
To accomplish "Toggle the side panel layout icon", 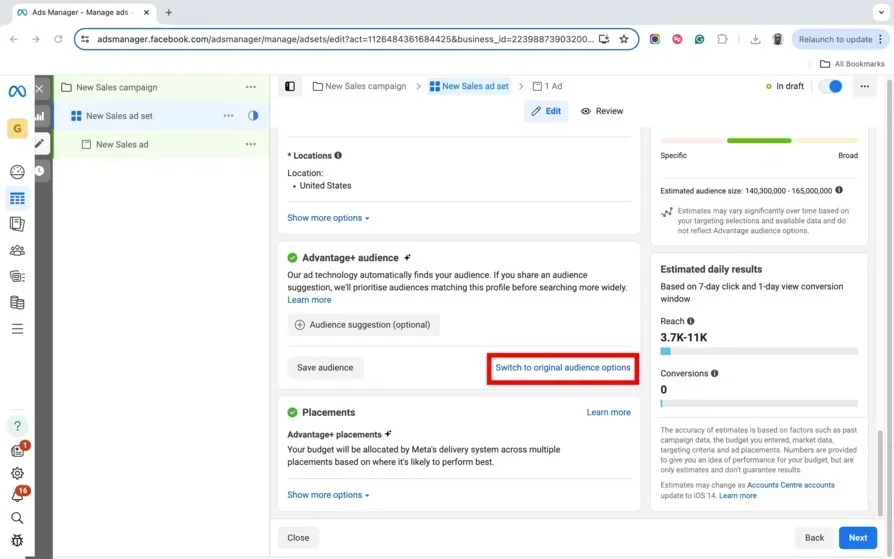I will click(290, 86).
